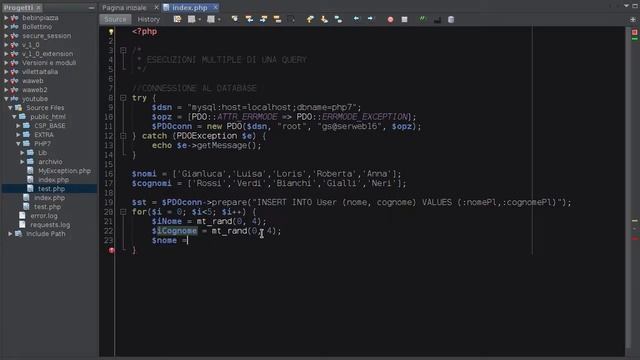Click the first square navigation toolbar icon
Image resolution: width=640 pixels, height=360 pixels.
191,19
